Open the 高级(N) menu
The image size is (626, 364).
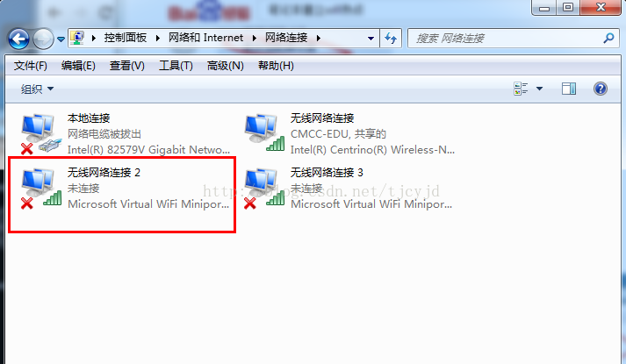225,66
